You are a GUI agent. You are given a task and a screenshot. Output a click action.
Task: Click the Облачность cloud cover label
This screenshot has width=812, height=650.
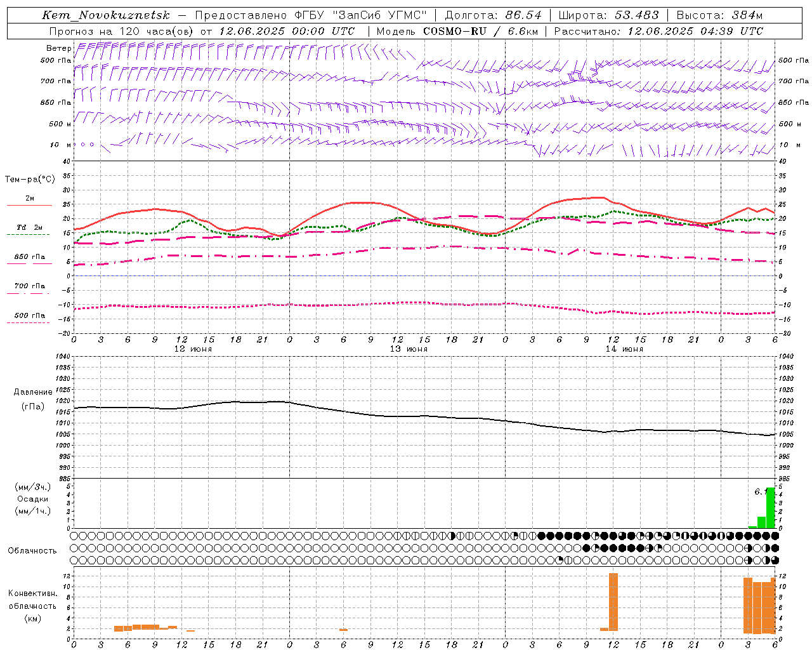click(x=32, y=550)
